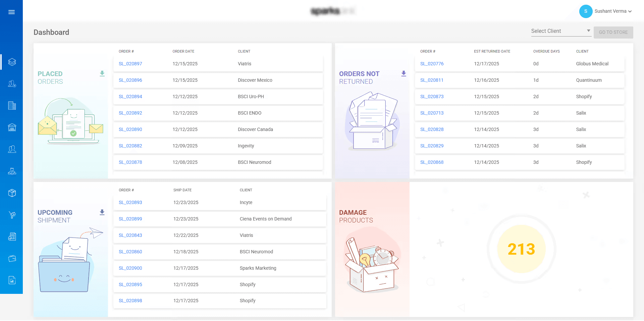This screenshot has height=321, width=644.
Task: Download the Upcoming Shipment list
Action: click(102, 212)
